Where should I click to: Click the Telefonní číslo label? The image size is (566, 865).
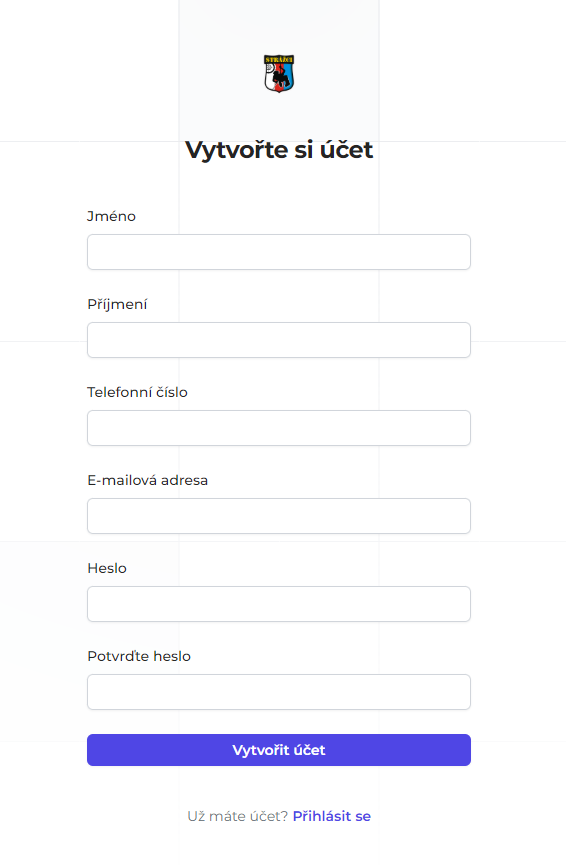tap(137, 392)
